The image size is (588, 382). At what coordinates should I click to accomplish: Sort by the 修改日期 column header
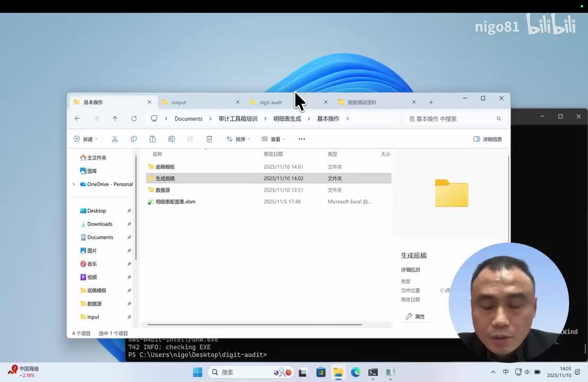[273, 154]
